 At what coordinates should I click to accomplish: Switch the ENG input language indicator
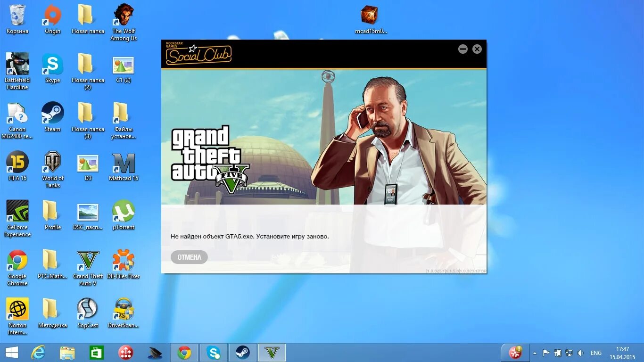point(596,353)
